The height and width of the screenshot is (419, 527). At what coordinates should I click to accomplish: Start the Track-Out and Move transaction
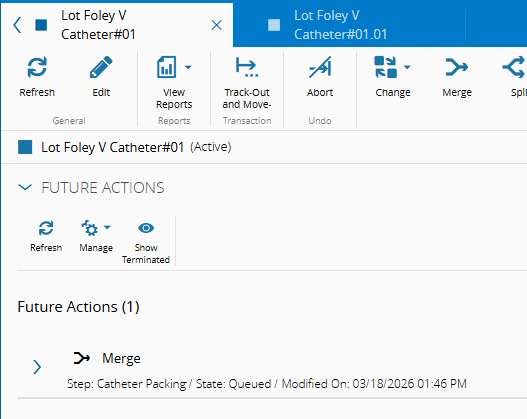[x=247, y=67]
